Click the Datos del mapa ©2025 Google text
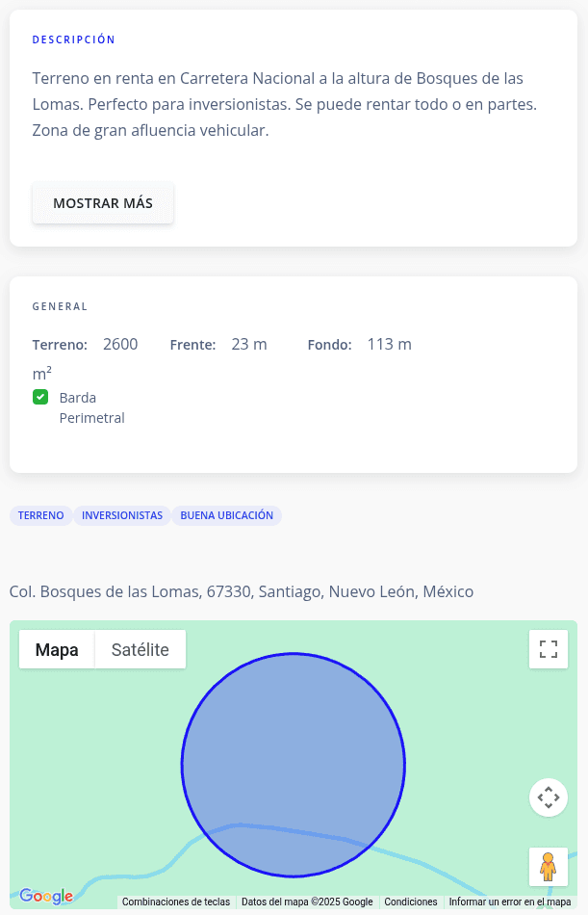The width and height of the screenshot is (588, 915). [x=307, y=902]
